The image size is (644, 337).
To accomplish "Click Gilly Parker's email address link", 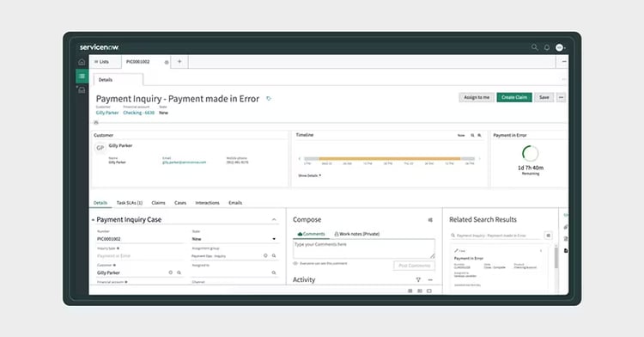I will click(x=185, y=162).
